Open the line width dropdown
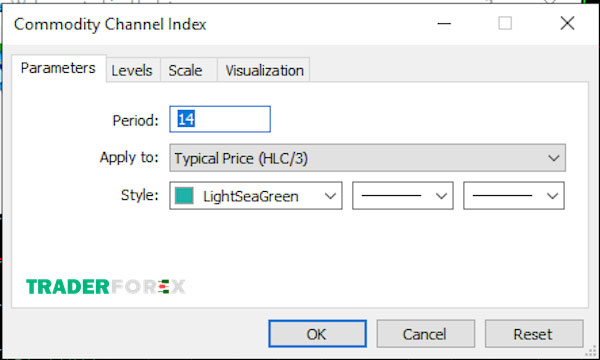This screenshot has height=360, width=600. [514, 196]
